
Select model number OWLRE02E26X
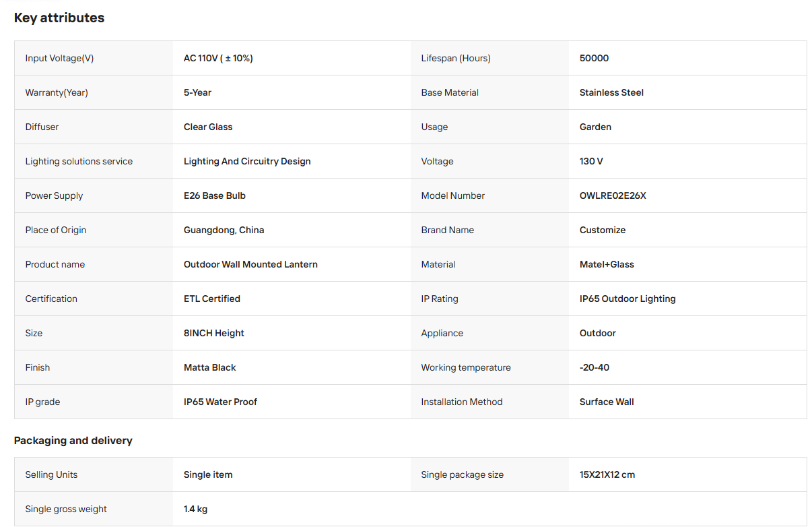(613, 195)
